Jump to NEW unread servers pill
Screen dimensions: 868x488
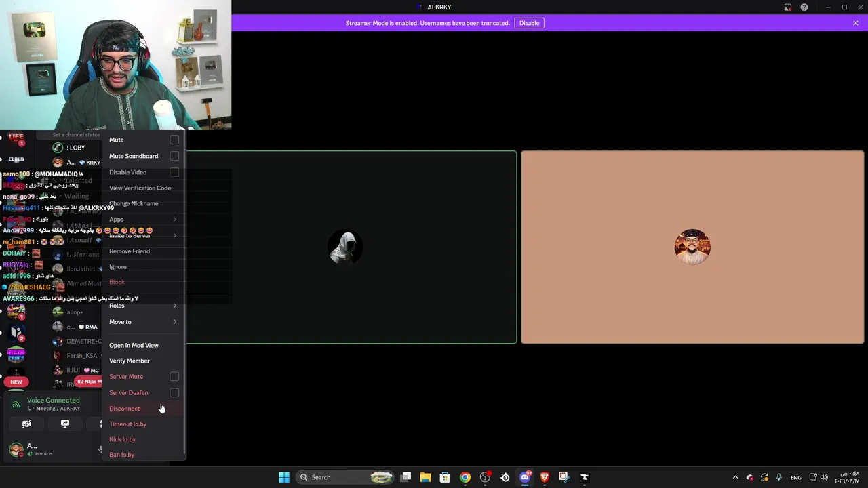(16, 382)
